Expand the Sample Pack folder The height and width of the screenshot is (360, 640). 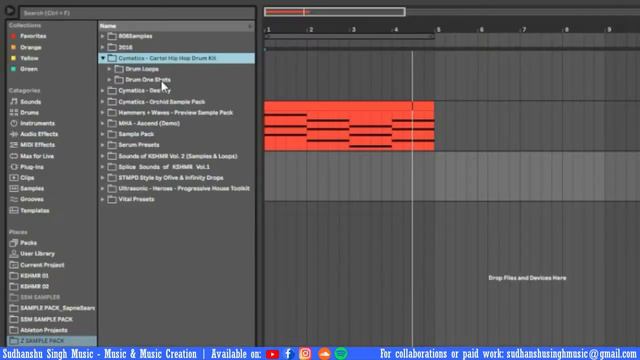click(102, 134)
